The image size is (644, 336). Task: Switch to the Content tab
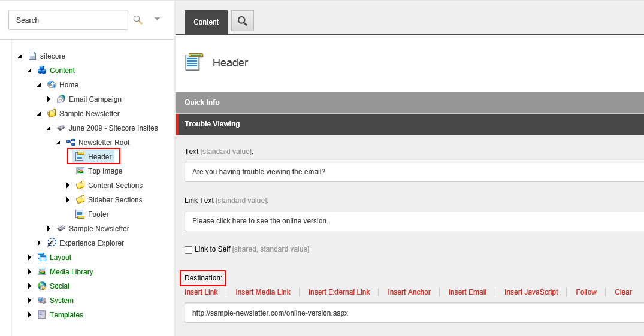click(x=206, y=22)
